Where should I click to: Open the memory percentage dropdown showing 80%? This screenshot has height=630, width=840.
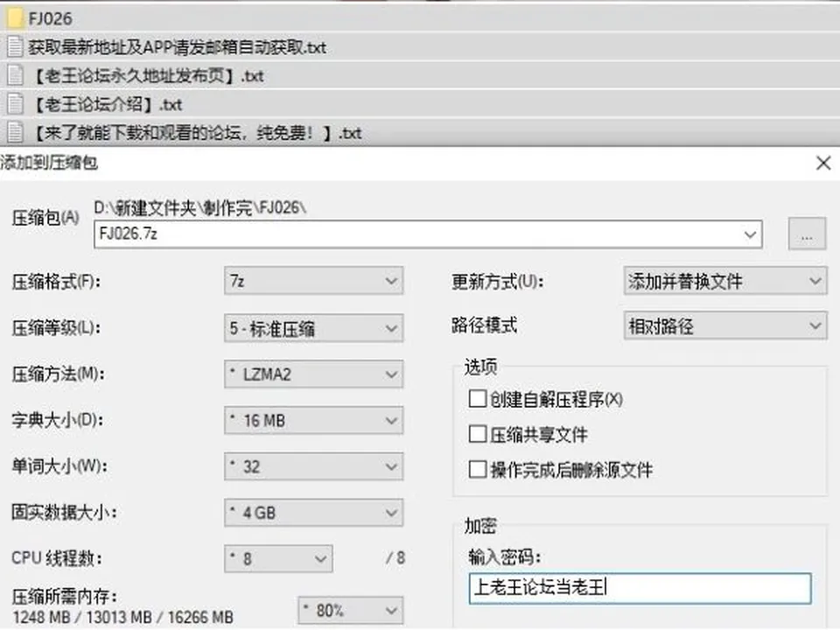click(350, 610)
